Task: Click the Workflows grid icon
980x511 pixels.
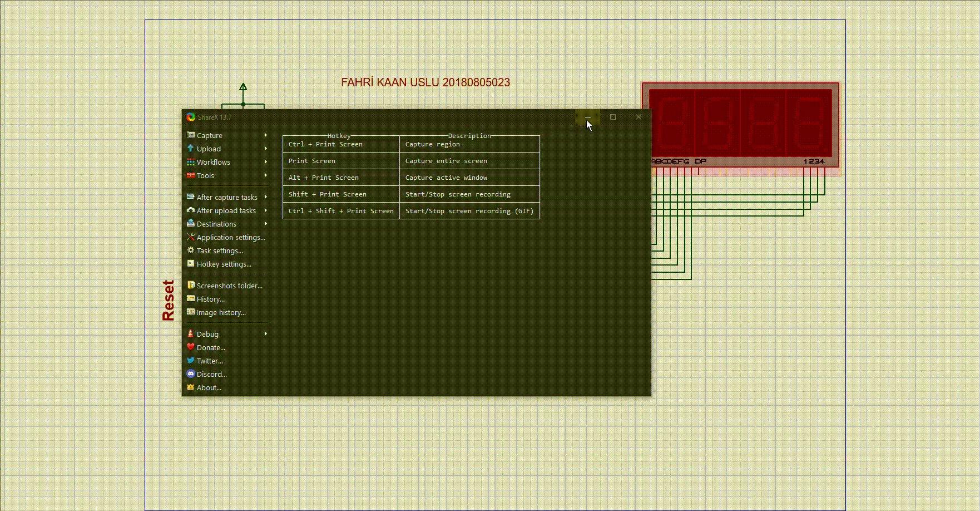Action: click(191, 162)
